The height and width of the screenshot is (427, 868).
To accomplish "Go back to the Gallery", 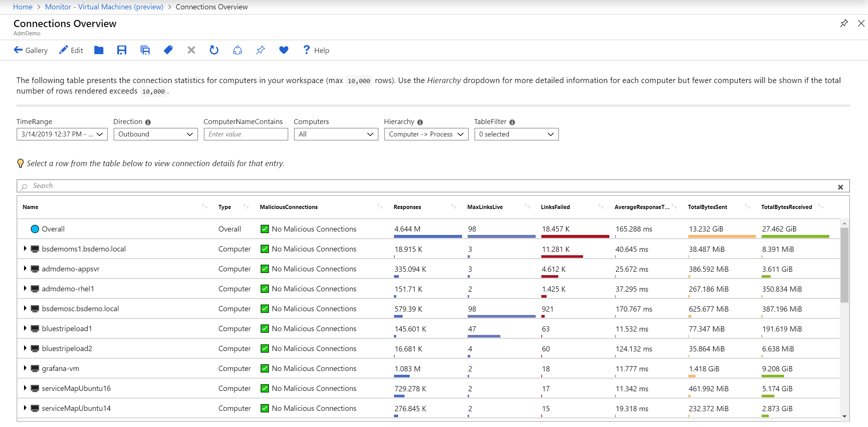I will [30, 50].
